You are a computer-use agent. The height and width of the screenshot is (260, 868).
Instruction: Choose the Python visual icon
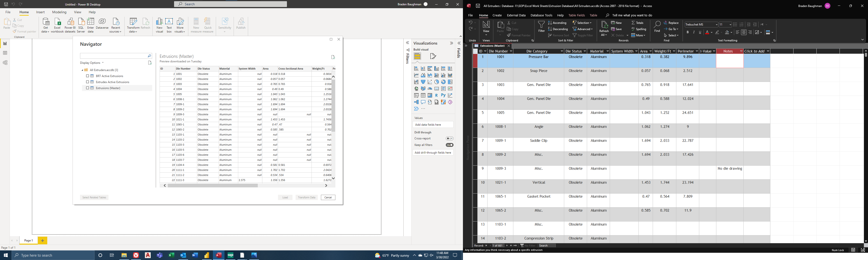pyautogui.click(x=443, y=96)
